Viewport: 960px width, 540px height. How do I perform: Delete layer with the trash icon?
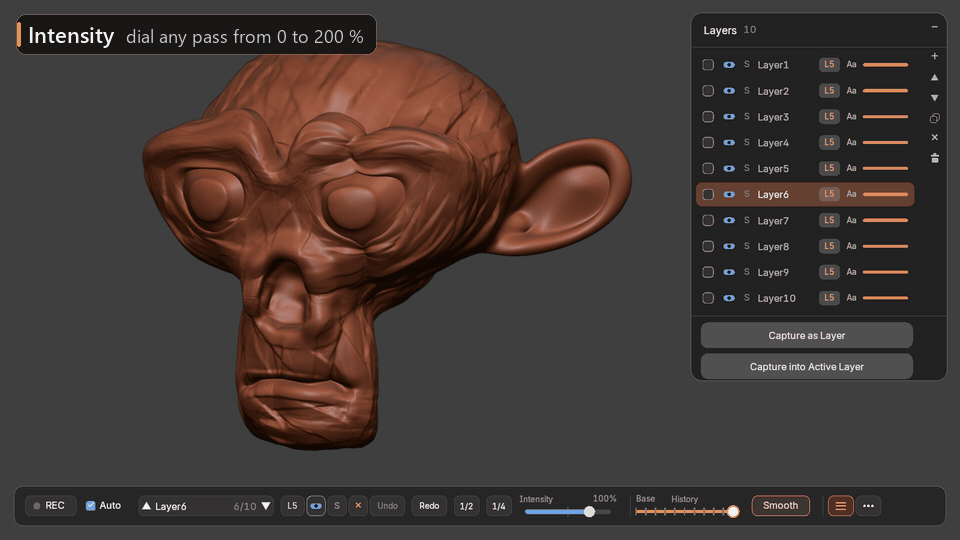coord(934,158)
